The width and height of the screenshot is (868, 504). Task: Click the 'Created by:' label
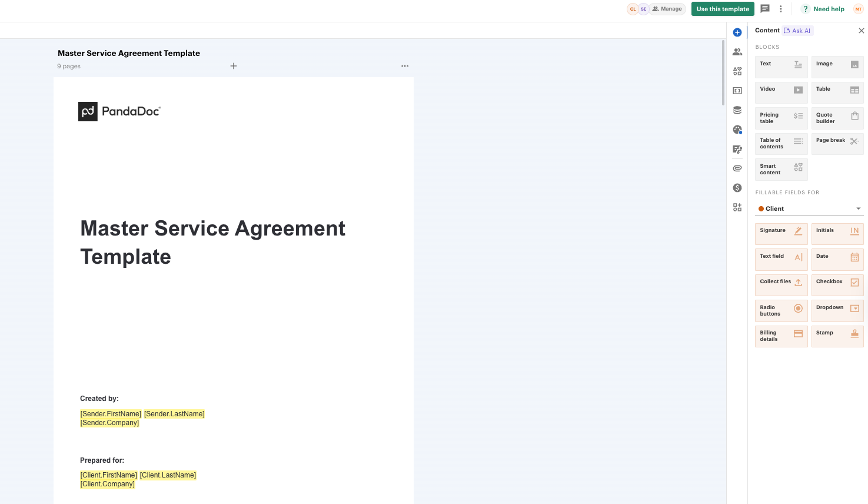pos(99,399)
